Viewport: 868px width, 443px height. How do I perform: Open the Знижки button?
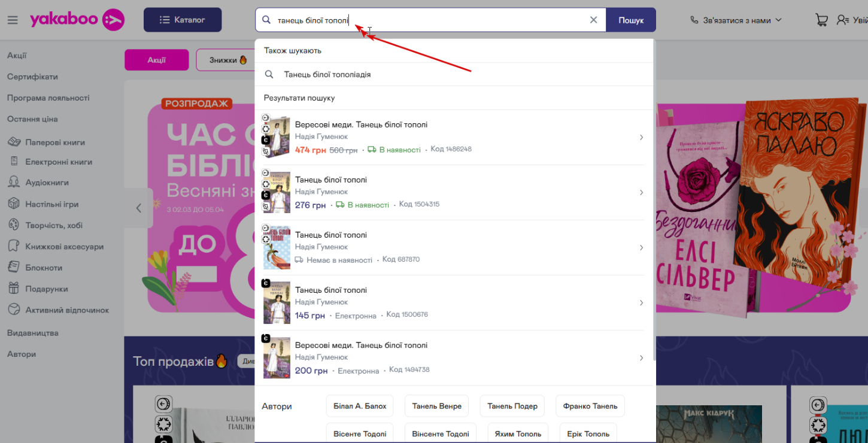[227, 60]
